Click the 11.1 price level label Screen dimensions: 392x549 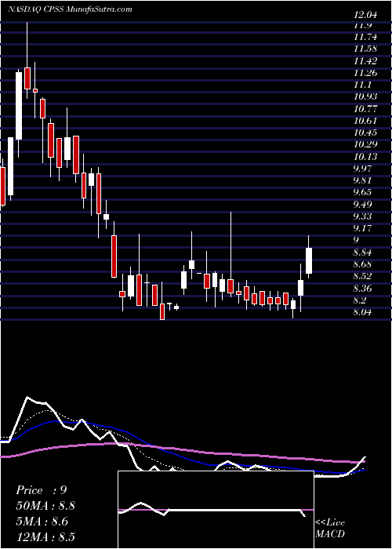click(x=362, y=85)
